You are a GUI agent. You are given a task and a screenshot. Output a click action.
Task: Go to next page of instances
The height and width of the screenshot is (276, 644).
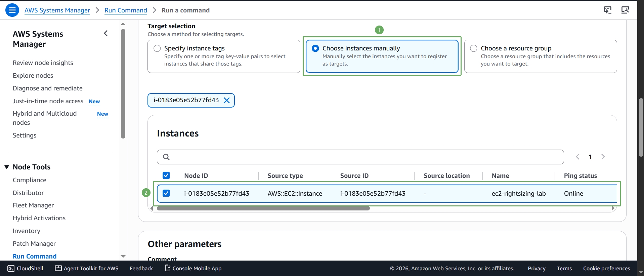tap(603, 157)
